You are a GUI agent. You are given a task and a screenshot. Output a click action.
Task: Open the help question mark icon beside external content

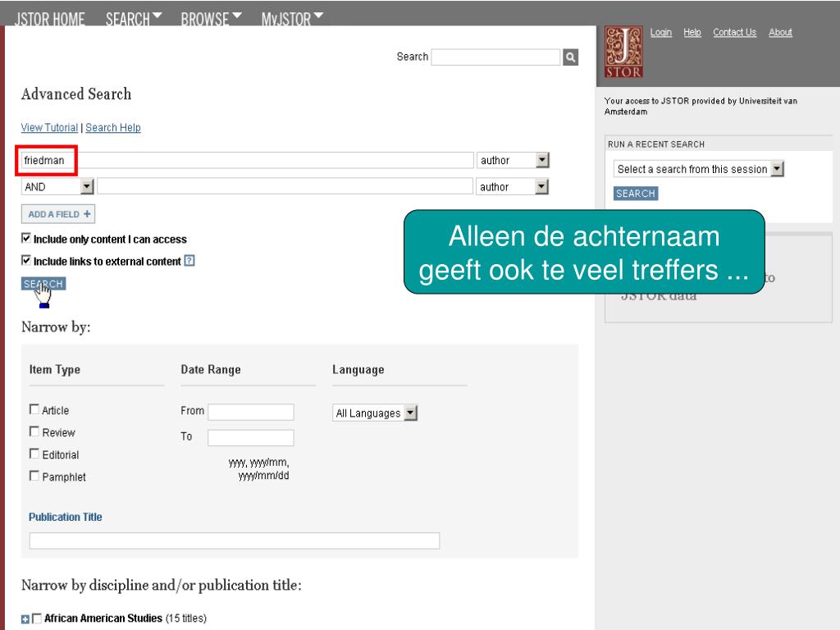coord(189,261)
